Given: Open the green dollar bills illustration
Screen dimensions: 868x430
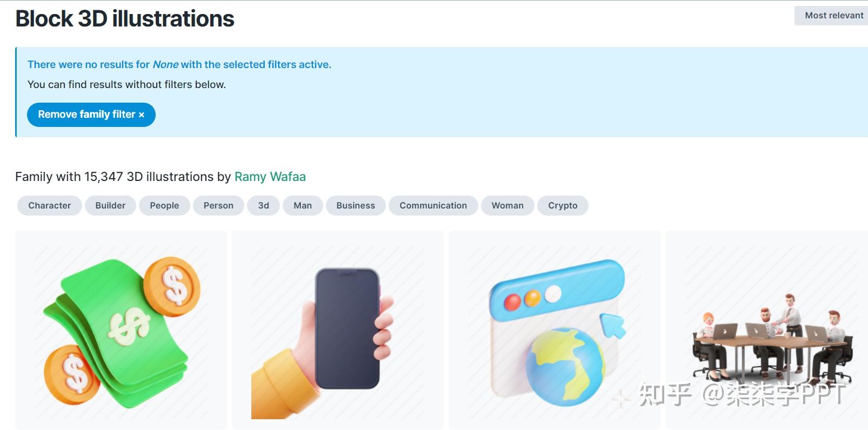Looking at the screenshot, I should tap(121, 330).
